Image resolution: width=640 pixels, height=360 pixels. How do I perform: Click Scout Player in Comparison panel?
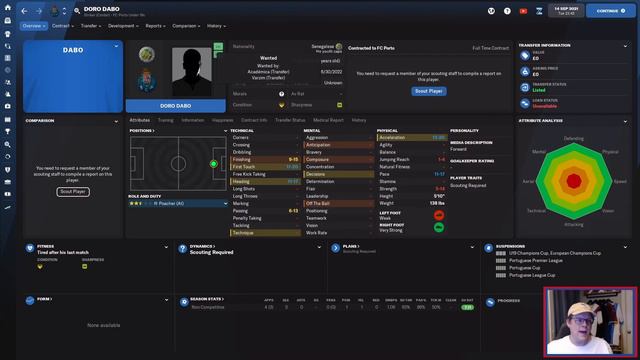[73, 192]
